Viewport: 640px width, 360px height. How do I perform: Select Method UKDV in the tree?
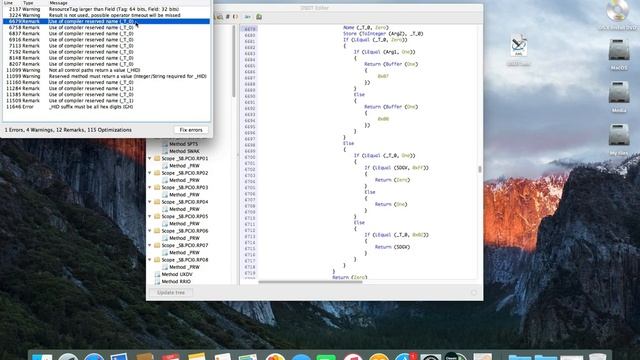pyautogui.click(x=176, y=274)
